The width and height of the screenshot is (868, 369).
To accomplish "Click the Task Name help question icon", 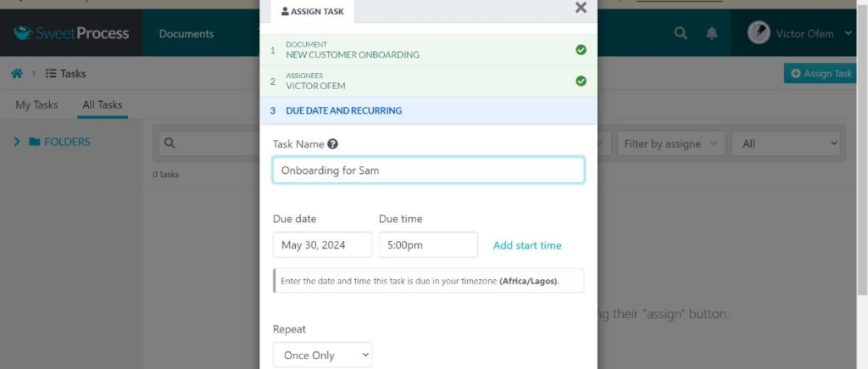I will pos(333,144).
